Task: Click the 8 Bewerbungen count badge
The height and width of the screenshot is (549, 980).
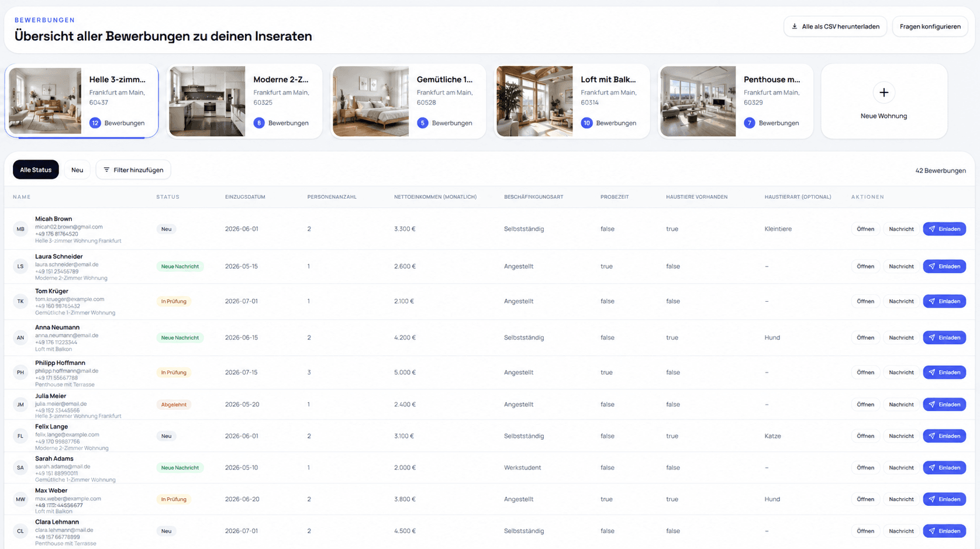Action: click(x=259, y=123)
